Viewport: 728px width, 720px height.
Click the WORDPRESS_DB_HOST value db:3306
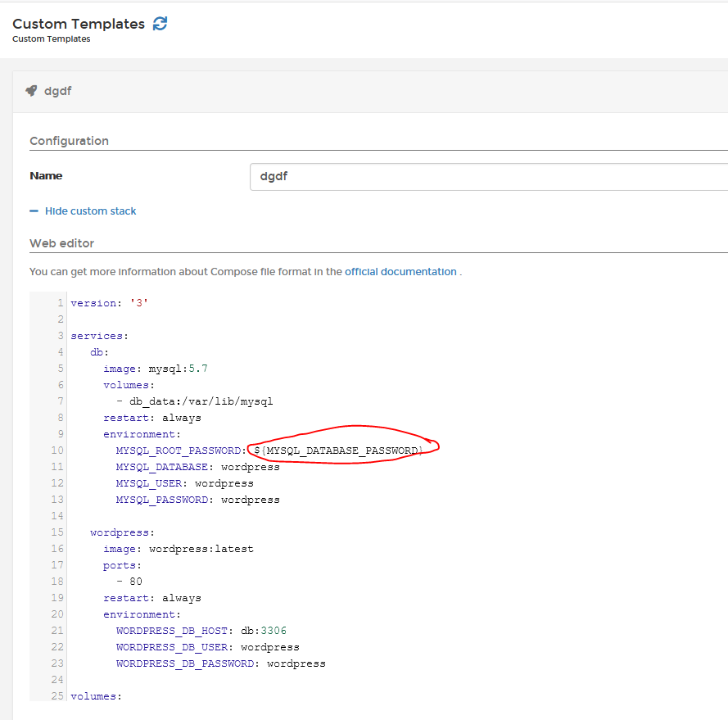click(x=262, y=630)
